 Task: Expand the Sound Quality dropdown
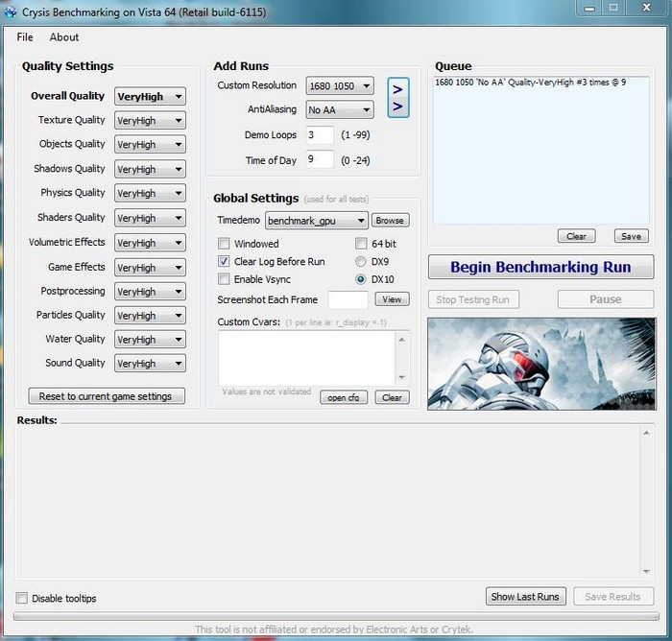(x=150, y=364)
